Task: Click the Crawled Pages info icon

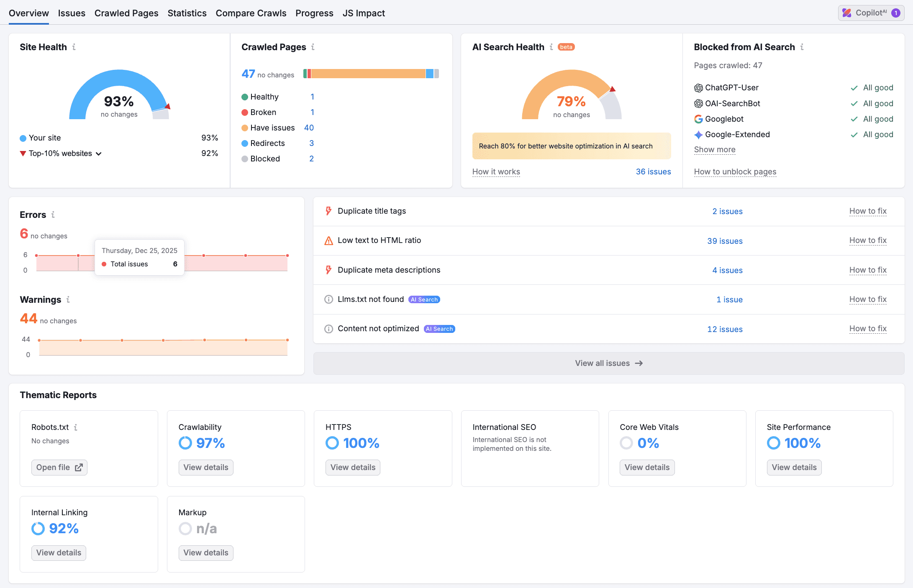Action: [313, 47]
